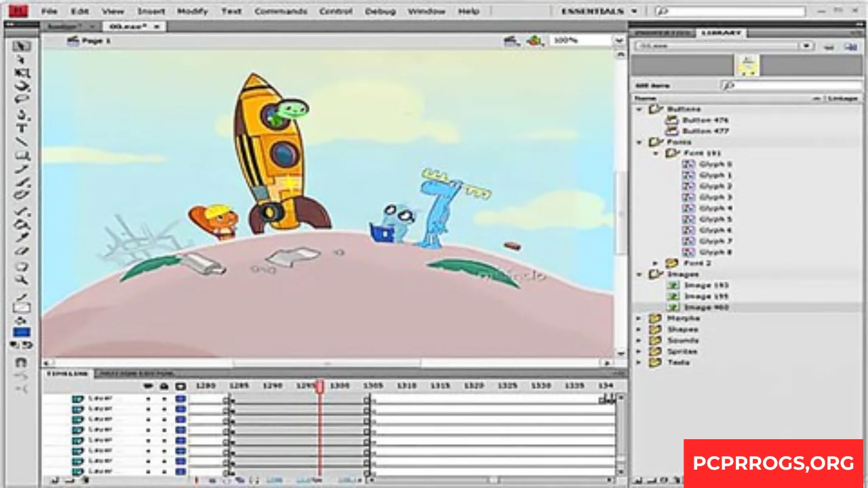Screen dimensions: 868x488
Task: Open the stroke color swatch
Action: (22, 307)
